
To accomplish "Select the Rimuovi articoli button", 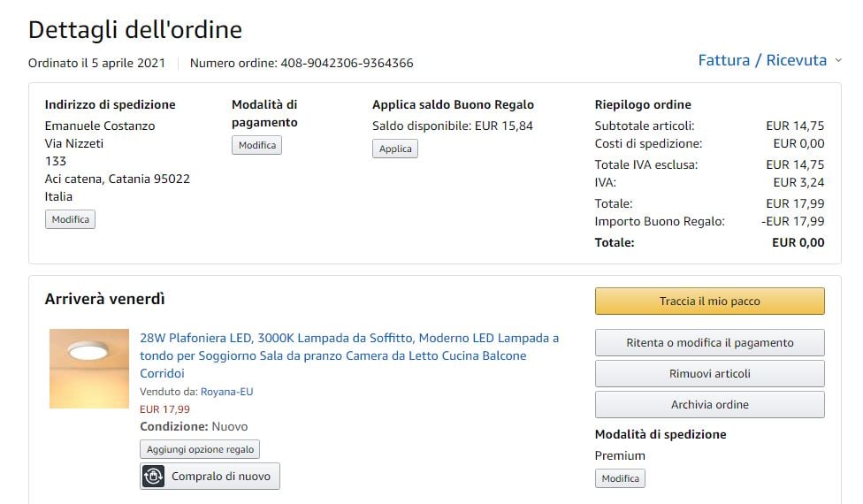I will pyautogui.click(x=709, y=373).
